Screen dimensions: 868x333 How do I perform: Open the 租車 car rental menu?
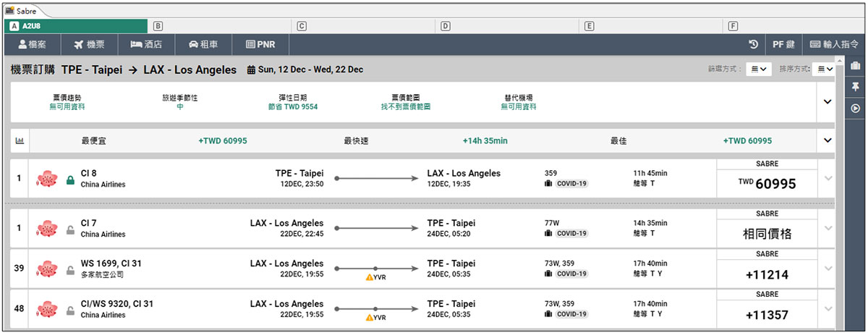click(x=204, y=44)
